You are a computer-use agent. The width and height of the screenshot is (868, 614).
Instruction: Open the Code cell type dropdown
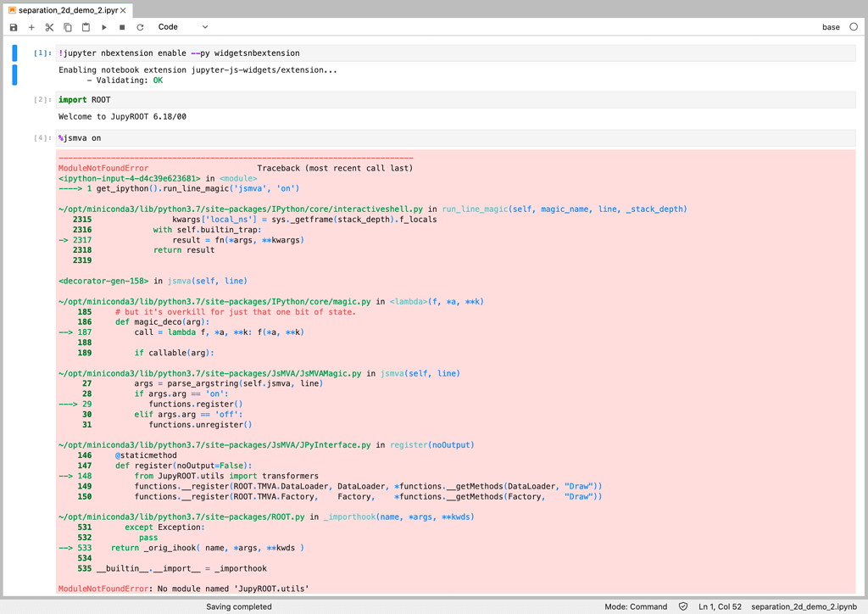(181, 26)
